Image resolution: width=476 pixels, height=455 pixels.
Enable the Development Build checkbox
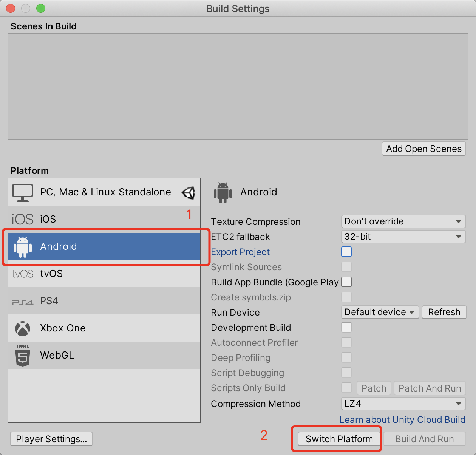click(x=346, y=327)
